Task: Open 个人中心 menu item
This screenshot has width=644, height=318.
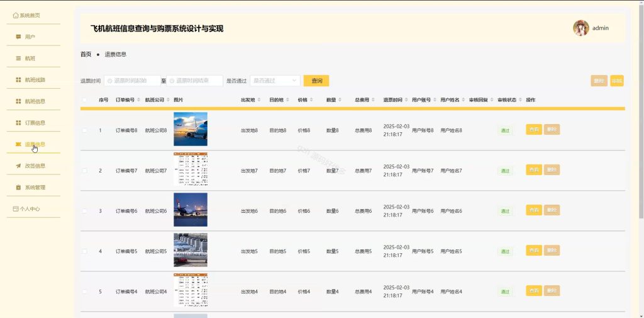Action: 33,209
